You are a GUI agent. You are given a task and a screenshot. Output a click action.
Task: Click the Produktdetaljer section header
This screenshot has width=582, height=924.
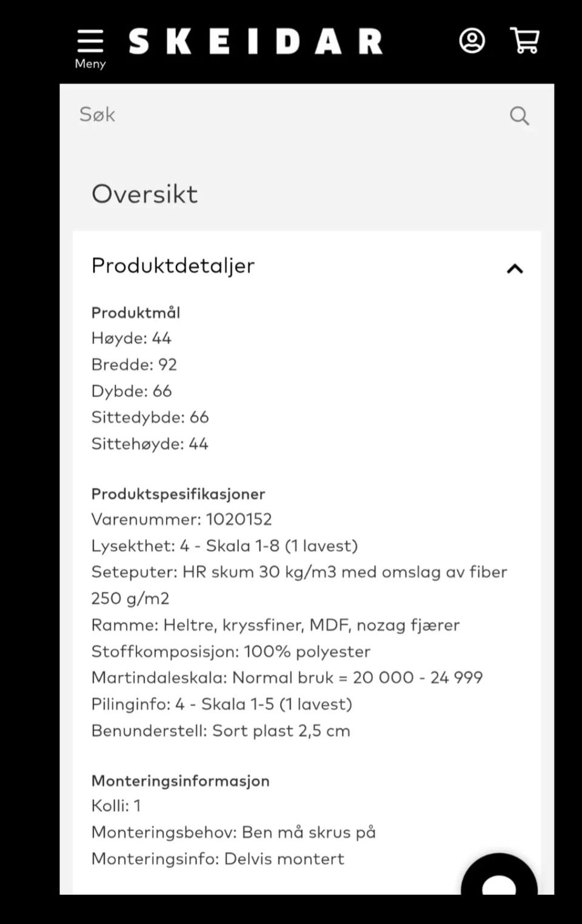coord(173,266)
